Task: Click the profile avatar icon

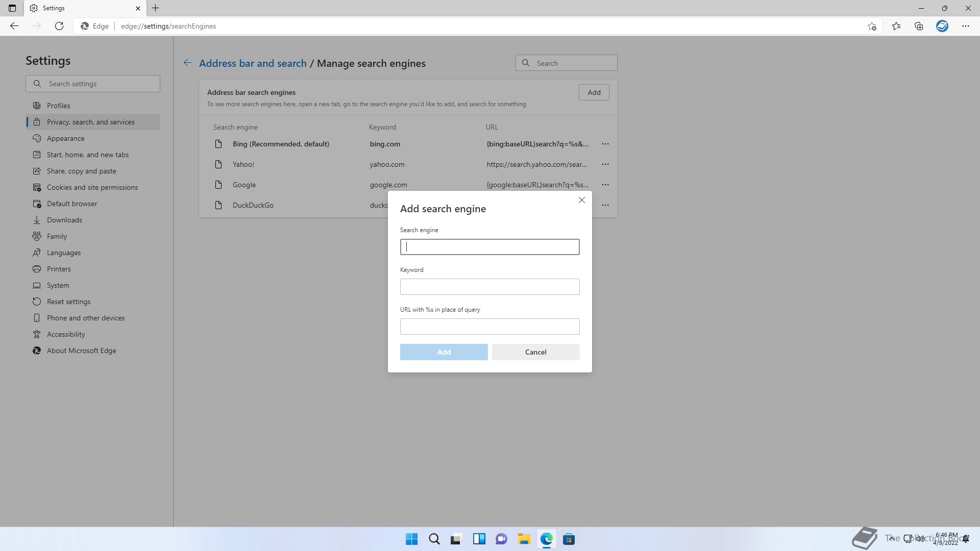Action: 942,26
